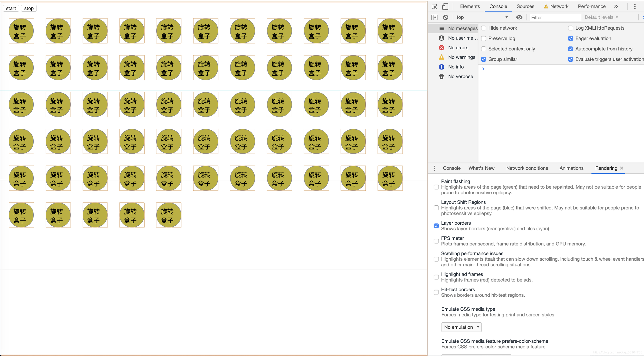Clear console with the ban icon

pos(446,17)
